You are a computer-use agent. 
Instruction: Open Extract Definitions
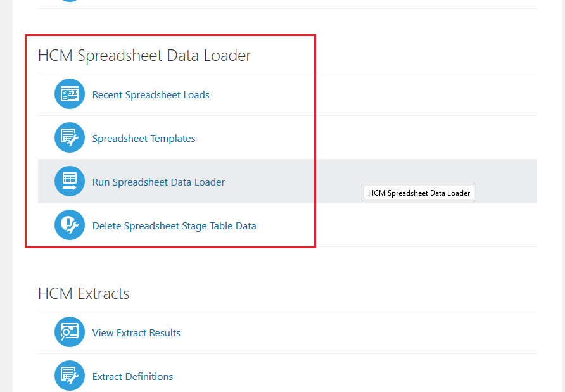[132, 376]
